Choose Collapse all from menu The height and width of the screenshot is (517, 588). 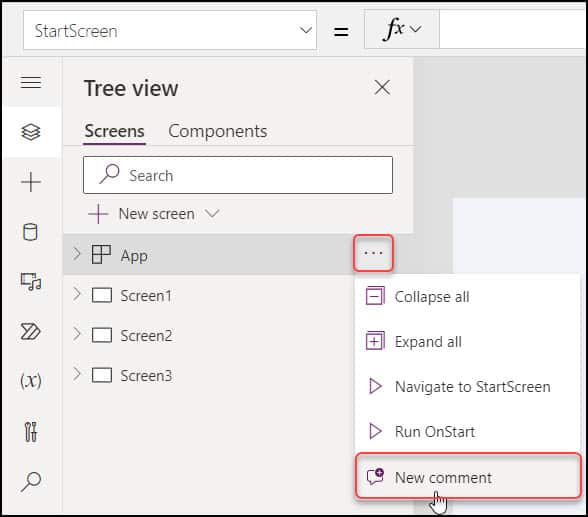pos(467,297)
